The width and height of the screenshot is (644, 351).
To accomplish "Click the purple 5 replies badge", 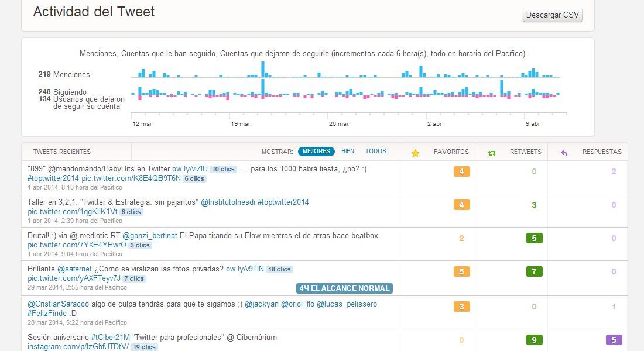I will coord(614,340).
